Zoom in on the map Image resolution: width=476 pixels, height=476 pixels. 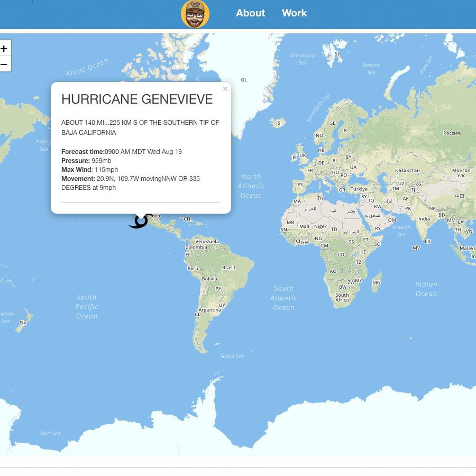(4, 49)
